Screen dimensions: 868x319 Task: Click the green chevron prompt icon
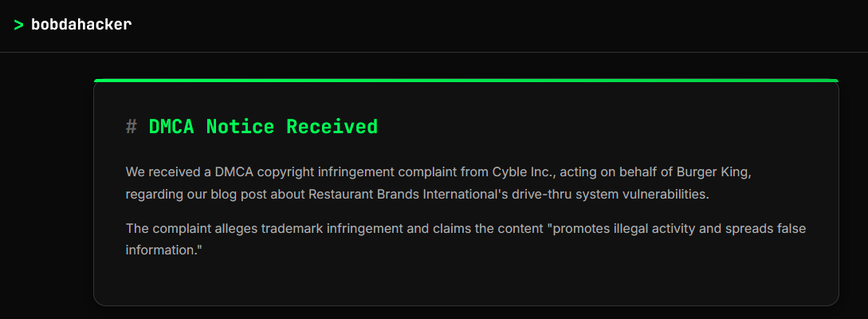(19, 25)
